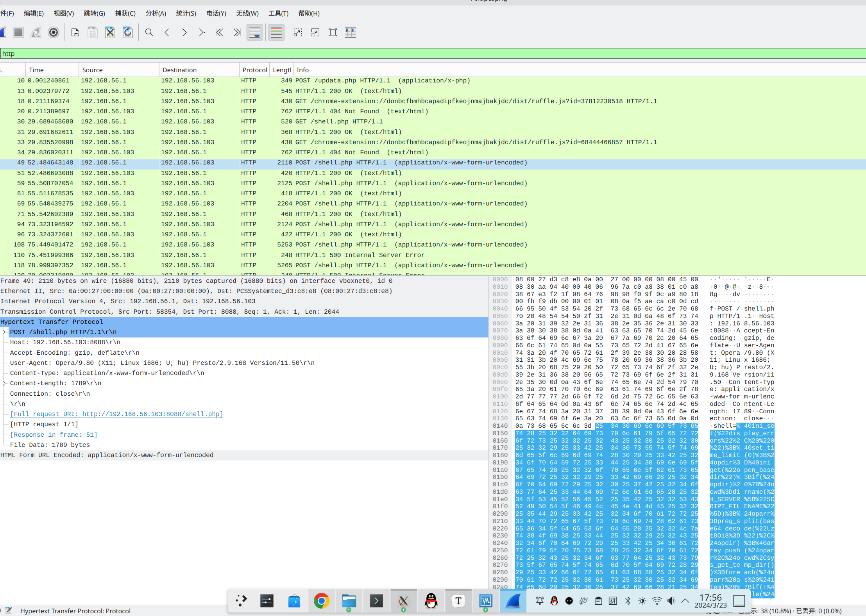Open the 捕获(C) menu

click(125, 13)
